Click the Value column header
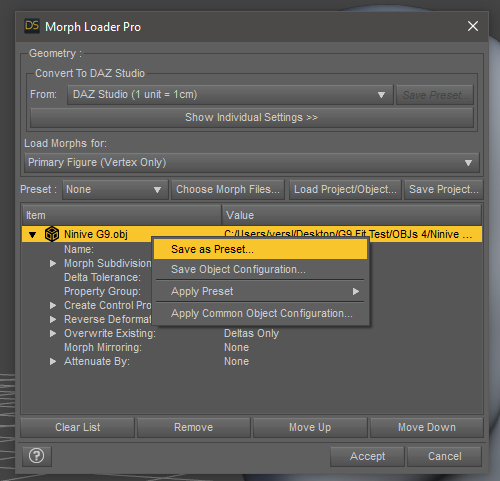500x481 pixels. tap(352, 215)
